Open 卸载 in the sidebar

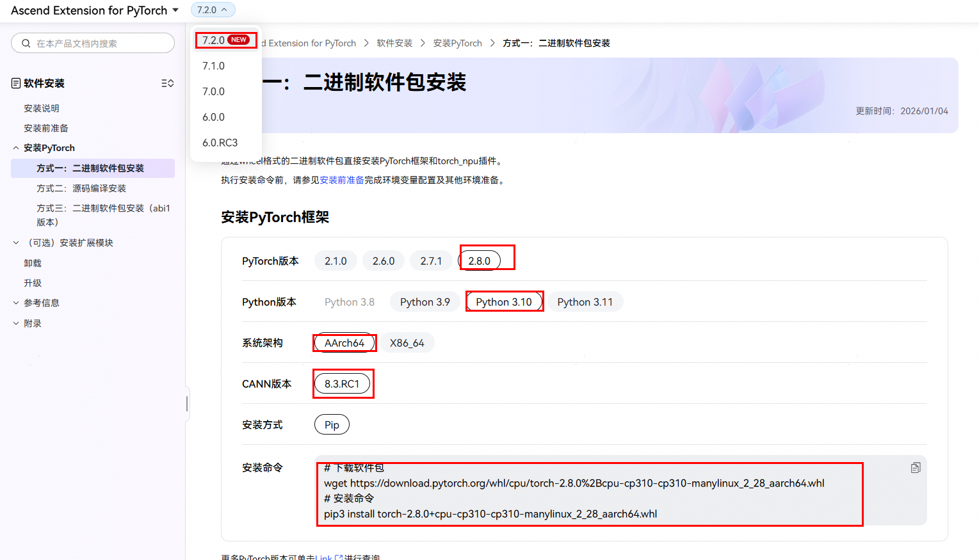[x=33, y=263]
